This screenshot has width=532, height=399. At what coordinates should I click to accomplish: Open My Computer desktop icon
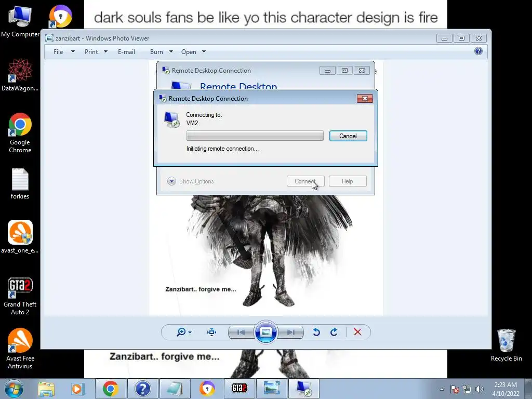pyautogui.click(x=20, y=21)
